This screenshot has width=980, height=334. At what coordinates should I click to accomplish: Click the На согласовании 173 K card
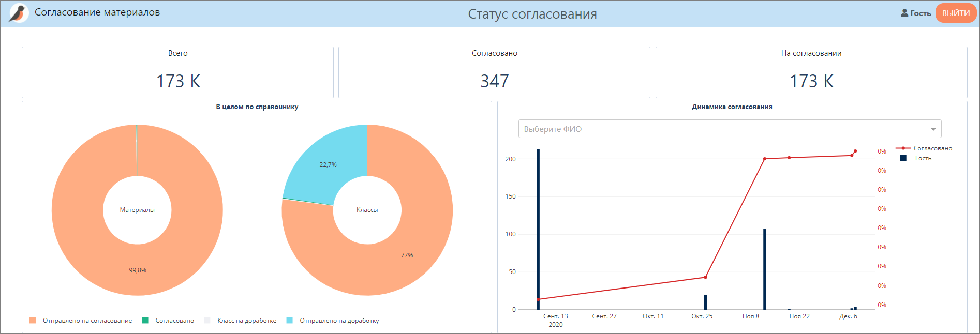pos(811,72)
